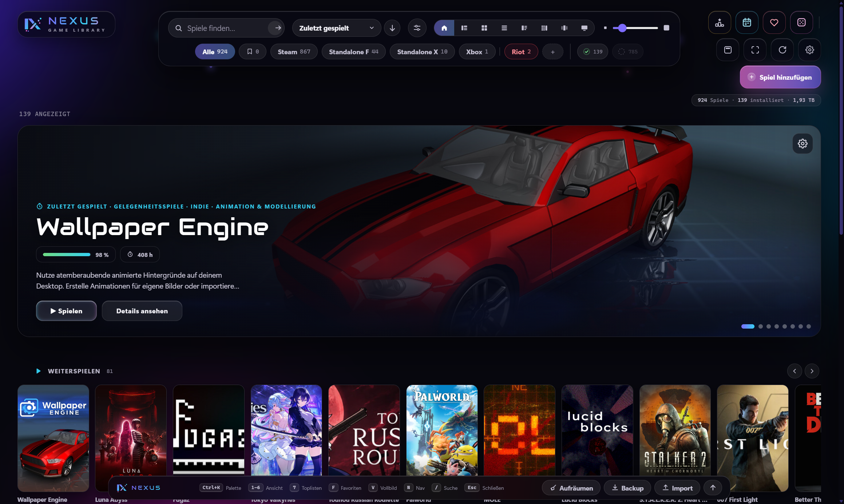Viewport: 844px width, 504px height.
Task: Click the page vertical scrollbar
Action: [x=841, y=120]
